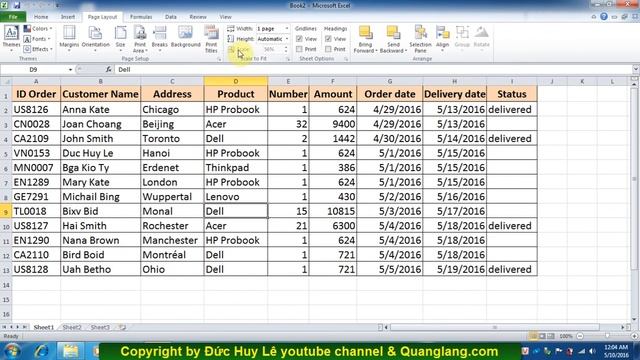The image size is (640, 360).
Task: Click the Insert Function fx button
Action: tap(108, 69)
